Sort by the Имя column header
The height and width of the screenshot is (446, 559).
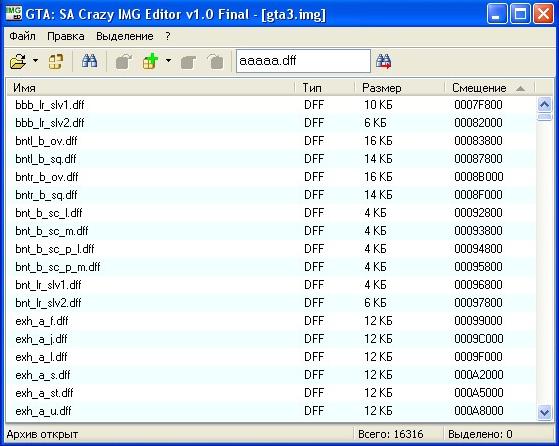coord(151,88)
